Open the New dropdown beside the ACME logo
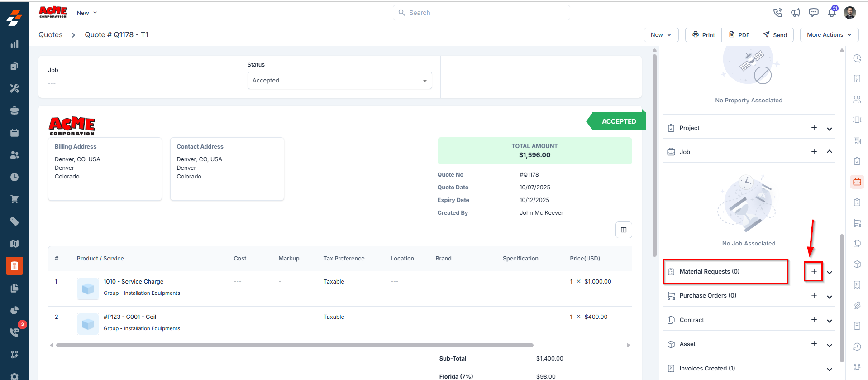This screenshot has height=380, width=868. coord(87,13)
